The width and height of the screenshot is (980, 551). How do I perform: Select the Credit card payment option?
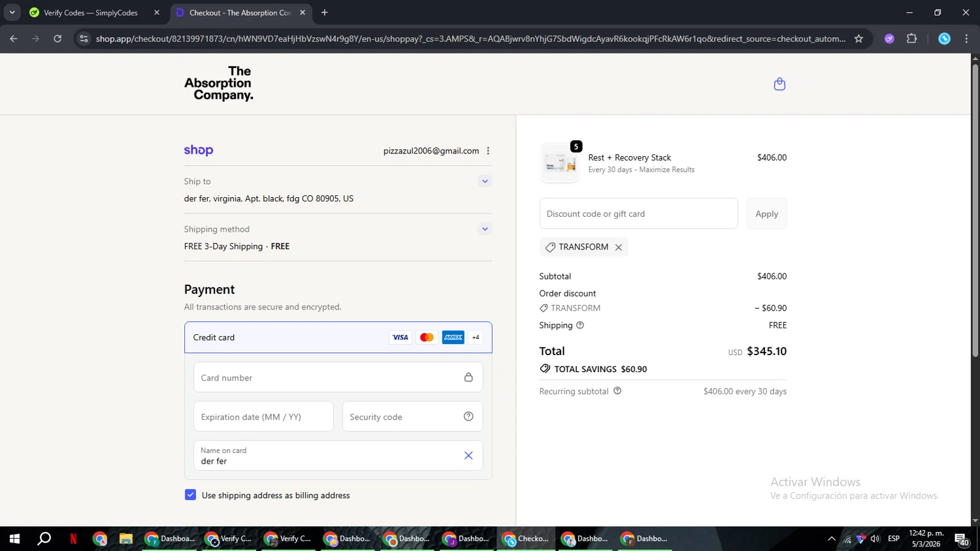[x=338, y=338]
